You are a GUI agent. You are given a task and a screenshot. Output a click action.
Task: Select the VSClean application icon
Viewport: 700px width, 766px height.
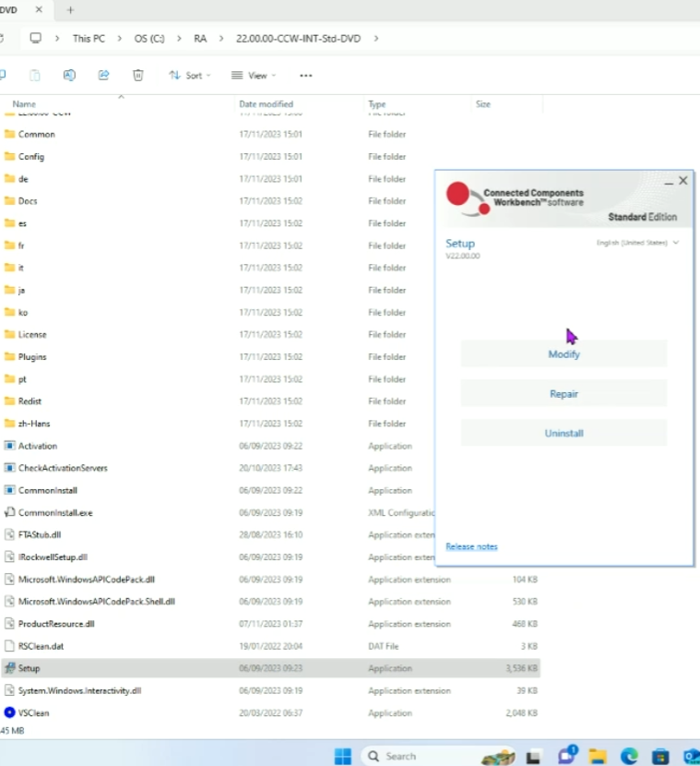click(9, 712)
